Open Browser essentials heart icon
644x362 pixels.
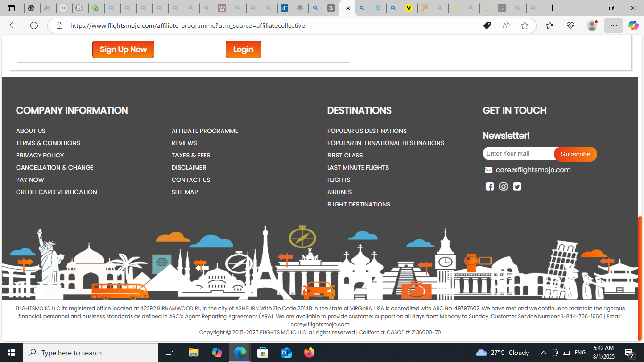(x=570, y=25)
